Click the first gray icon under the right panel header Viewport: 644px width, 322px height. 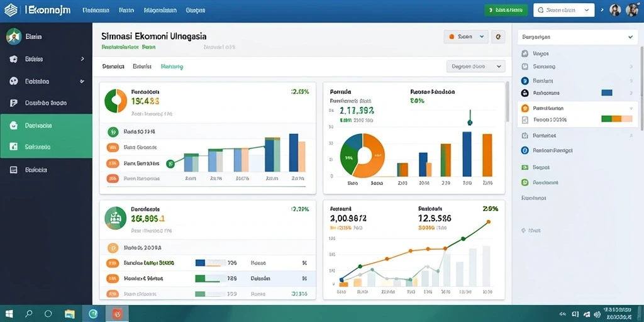click(525, 53)
